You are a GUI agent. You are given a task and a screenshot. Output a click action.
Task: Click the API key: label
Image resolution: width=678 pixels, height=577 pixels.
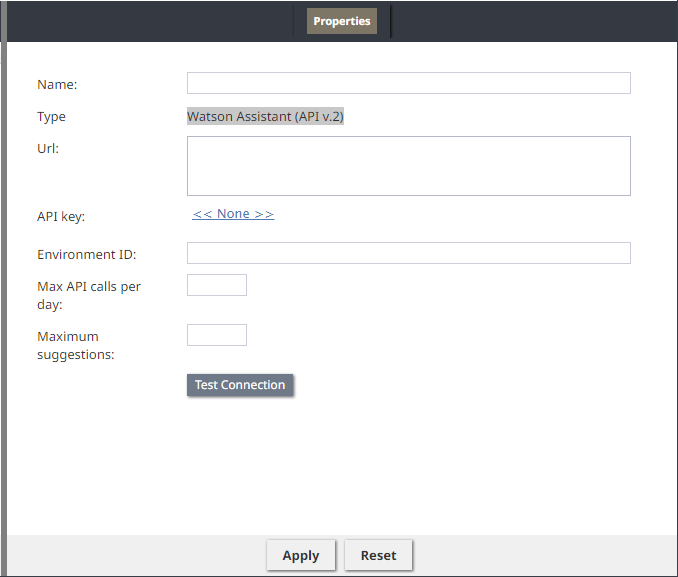click(x=61, y=216)
